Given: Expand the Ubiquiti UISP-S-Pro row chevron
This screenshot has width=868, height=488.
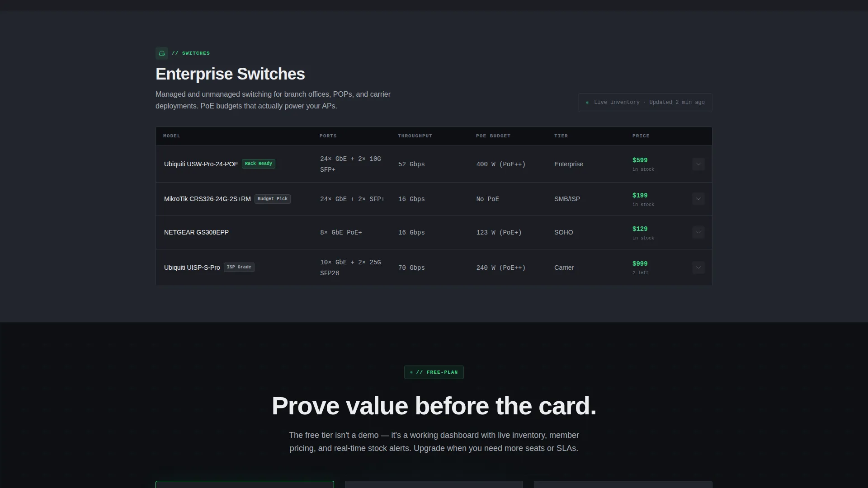Looking at the screenshot, I should (698, 267).
